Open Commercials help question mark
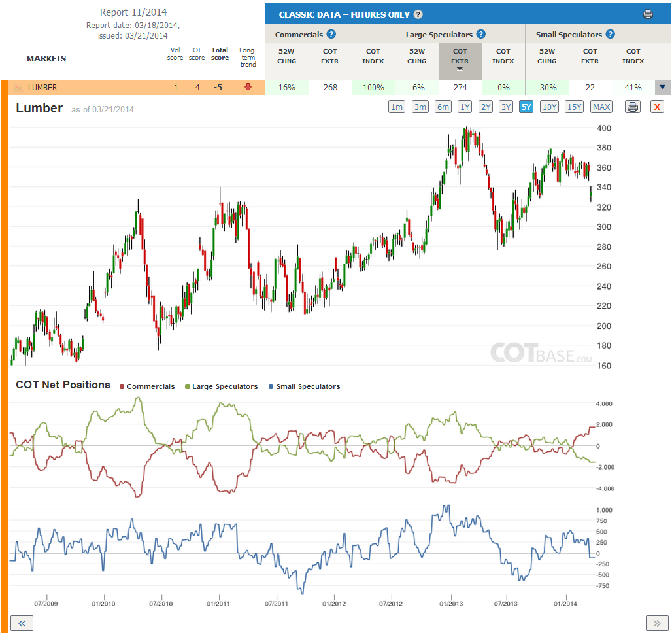Viewport: 672px width, 633px height. point(331,34)
